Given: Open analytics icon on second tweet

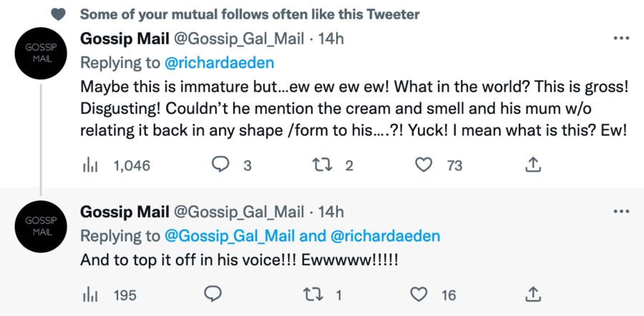Looking at the screenshot, I should click(x=90, y=294).
